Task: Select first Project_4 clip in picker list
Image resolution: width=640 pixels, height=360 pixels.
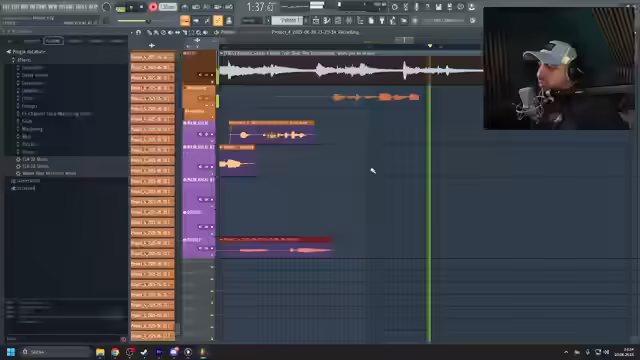Action: coord(152,57)
